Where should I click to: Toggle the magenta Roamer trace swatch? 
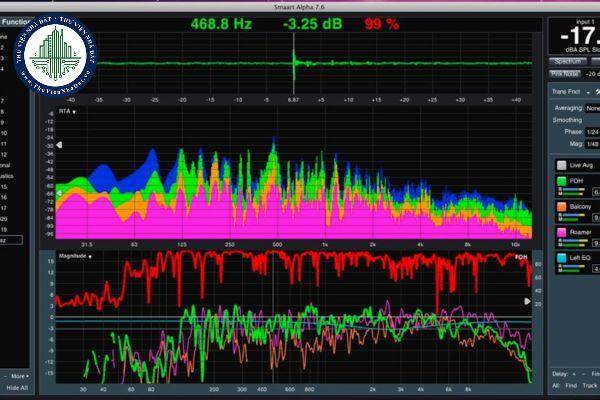click(x=560, y=233)
